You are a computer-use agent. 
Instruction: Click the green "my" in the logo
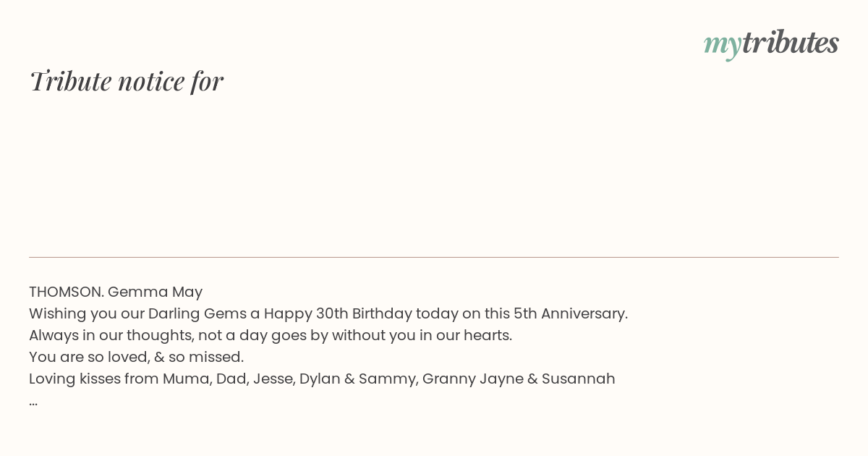tap(723, 45)
